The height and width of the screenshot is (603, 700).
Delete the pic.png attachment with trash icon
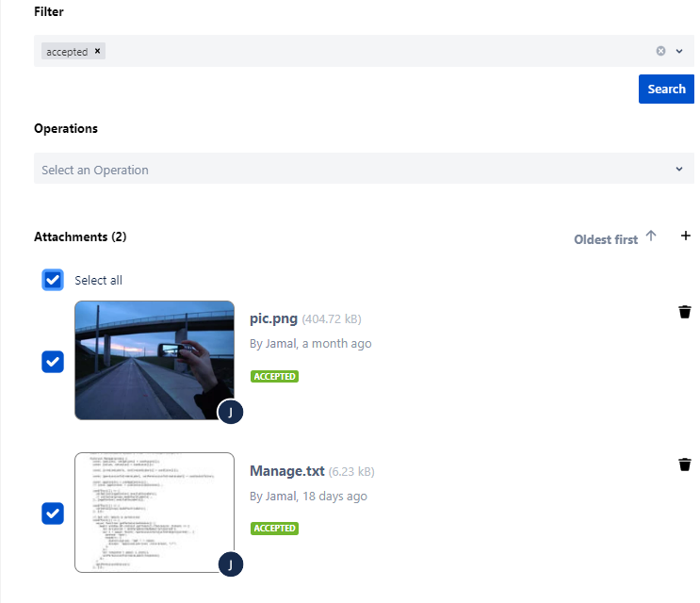coord(685,312)
